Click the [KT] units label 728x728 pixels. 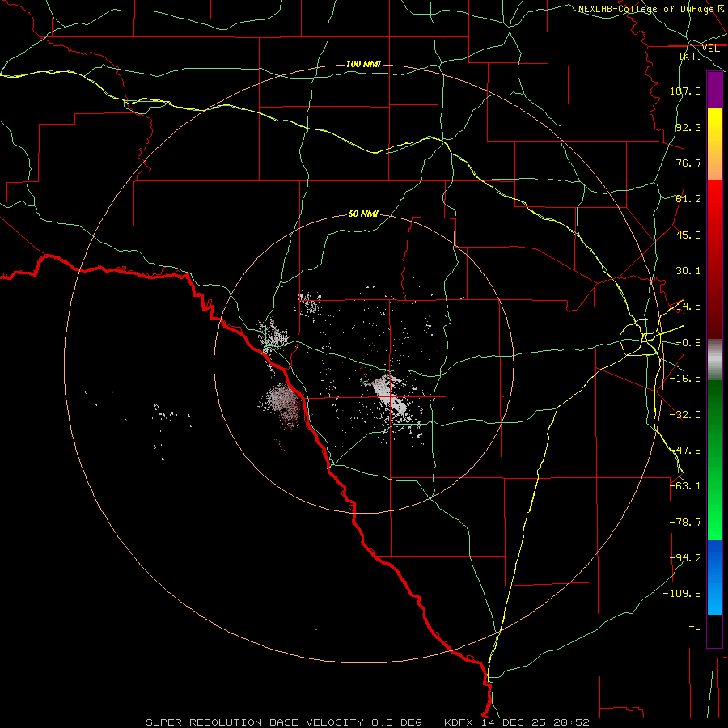tap(691, 56)
